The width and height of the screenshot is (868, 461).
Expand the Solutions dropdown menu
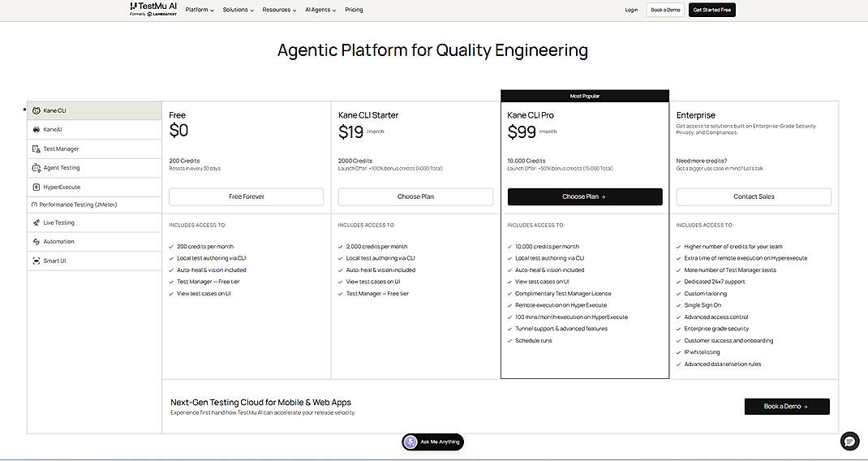[238, 10]
